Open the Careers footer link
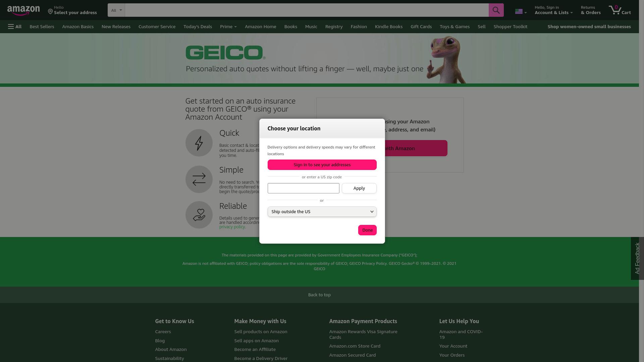This screenshot has height=362, width=644. 163,331
